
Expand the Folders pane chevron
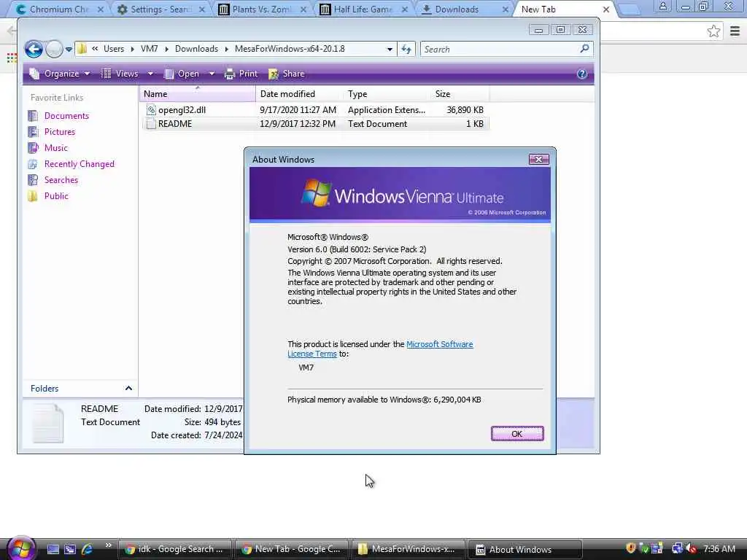(128, 389)
